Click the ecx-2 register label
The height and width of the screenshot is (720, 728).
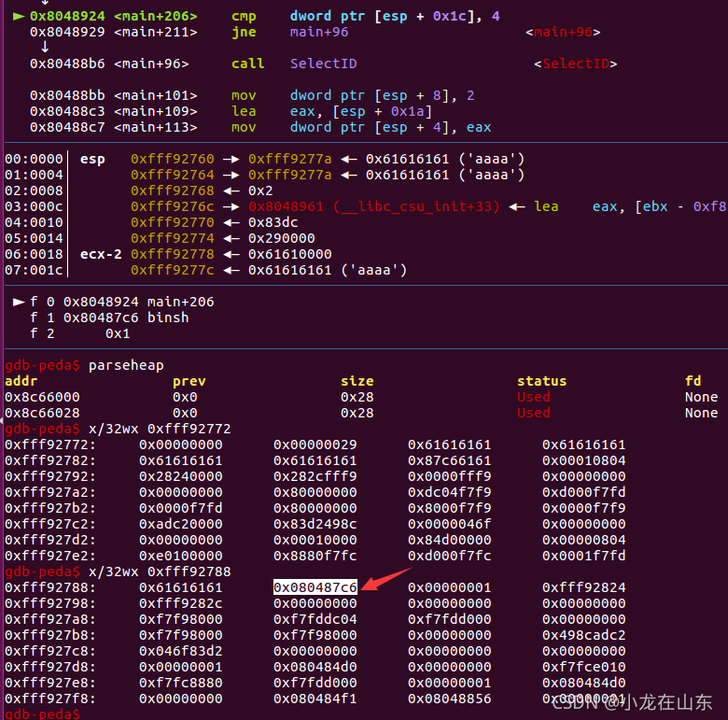point(101,254)
